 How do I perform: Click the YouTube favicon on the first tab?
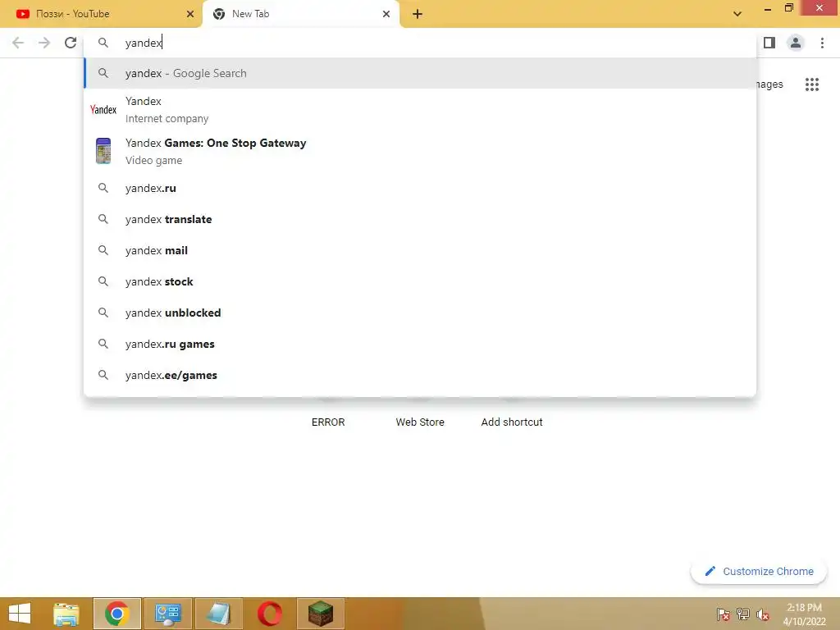point(22,14)
